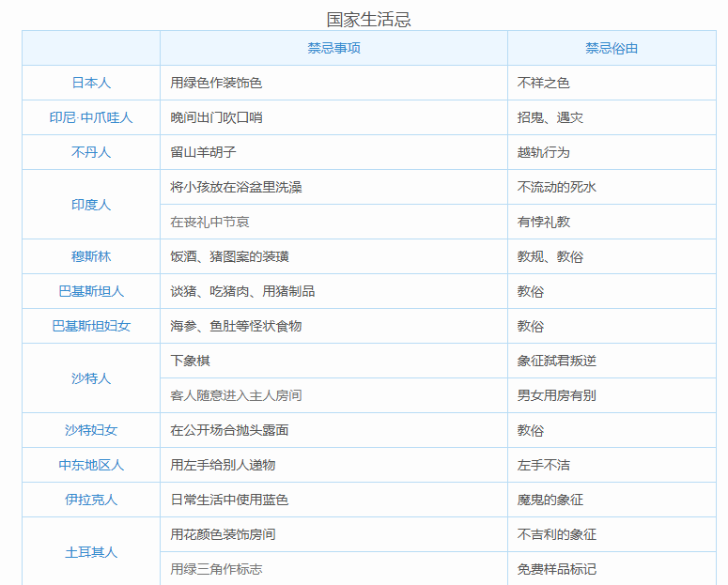The image size is (728, 585).
Task: Click the 禁忌事项 column header
Action: click(x=333, y=48)
